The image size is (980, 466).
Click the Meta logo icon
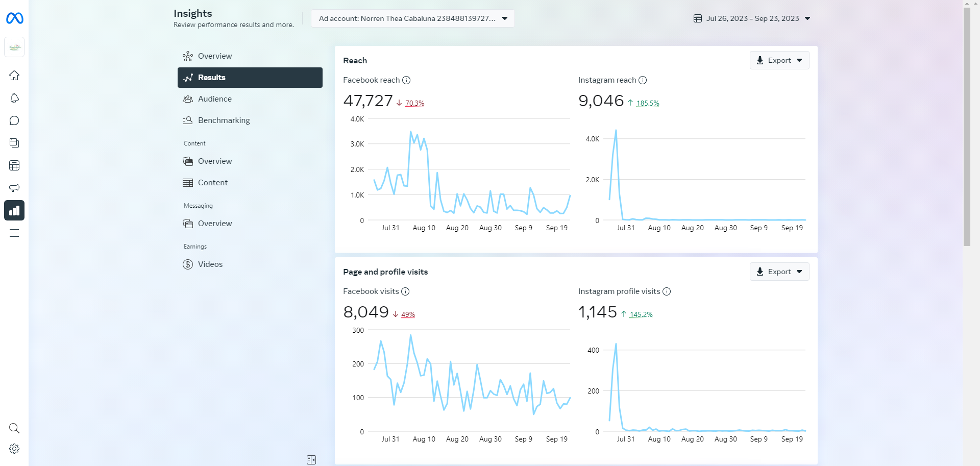[x=14, y=18]
